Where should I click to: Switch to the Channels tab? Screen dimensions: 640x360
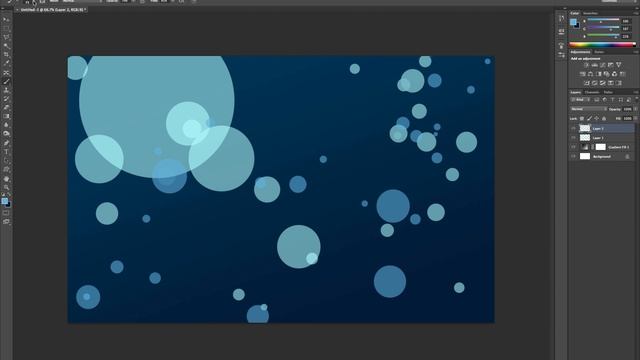pos(592,92)
